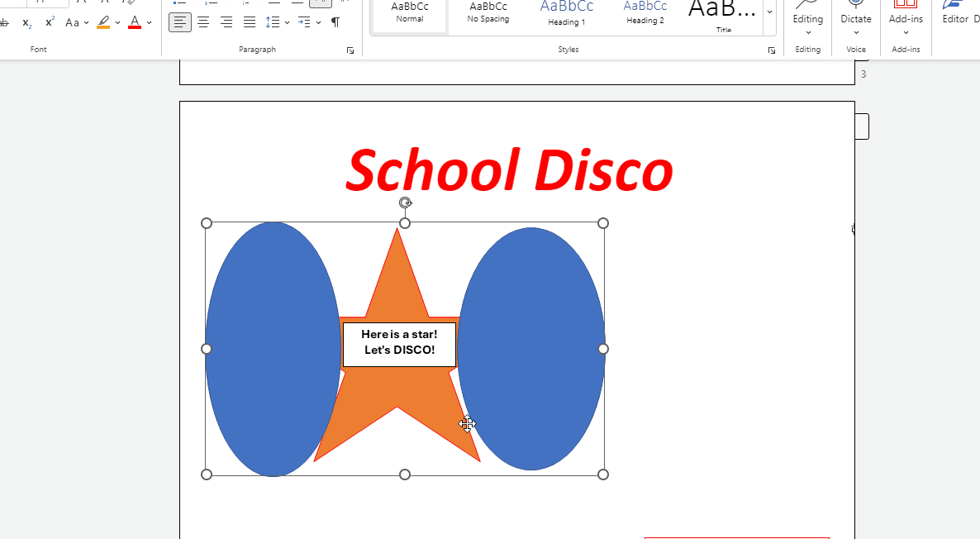
Task: Open the Editor pane
Action: coord(955,14)
